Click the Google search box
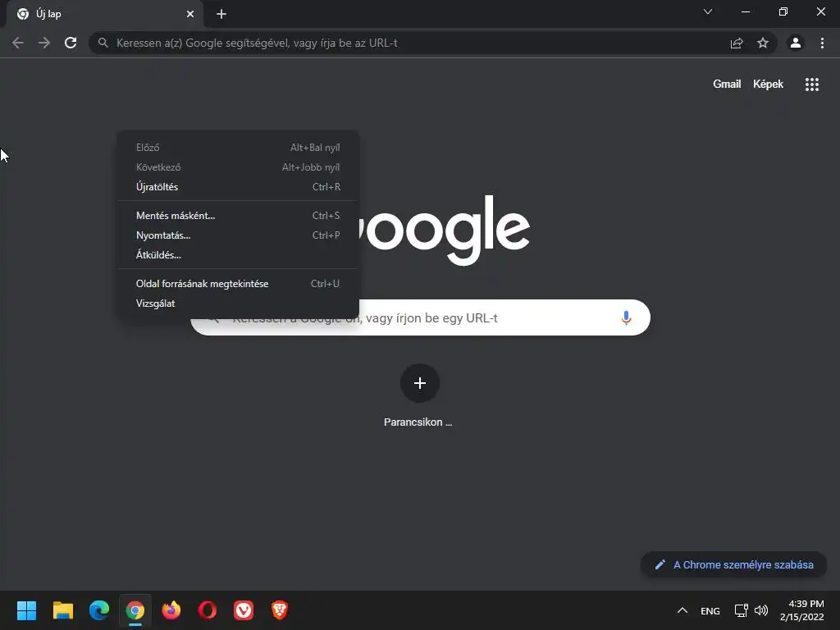Viewport: 840px width, 630px height. coord(421,317)
